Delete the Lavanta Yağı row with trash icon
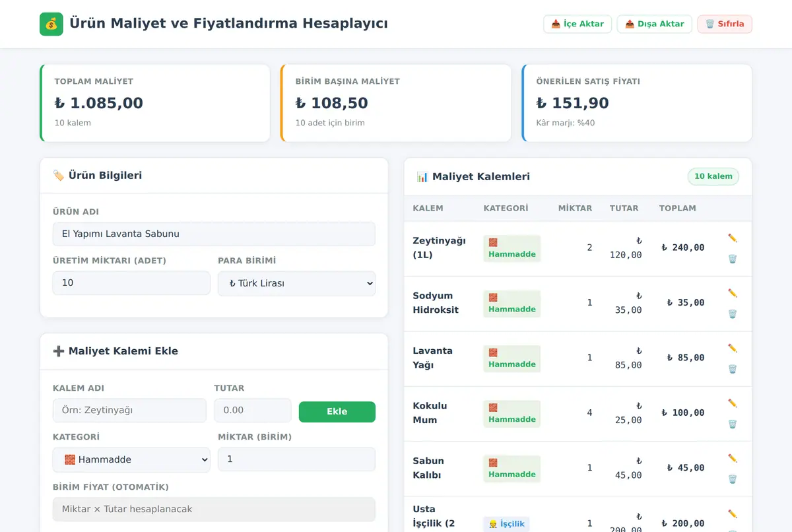 (733, 369)
